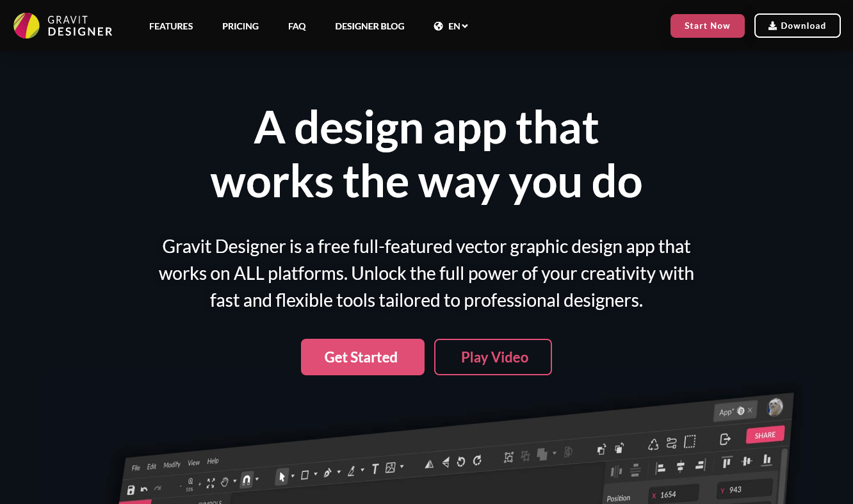The width and height of the screenshot is (853, 504).
Task: Click the user avatar picture
Action: coord(775,407)
